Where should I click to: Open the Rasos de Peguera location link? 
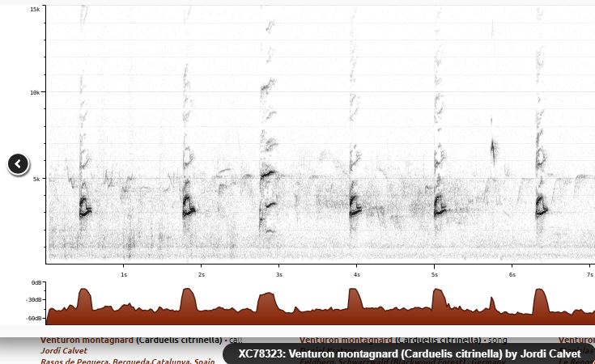click(128, 361)
